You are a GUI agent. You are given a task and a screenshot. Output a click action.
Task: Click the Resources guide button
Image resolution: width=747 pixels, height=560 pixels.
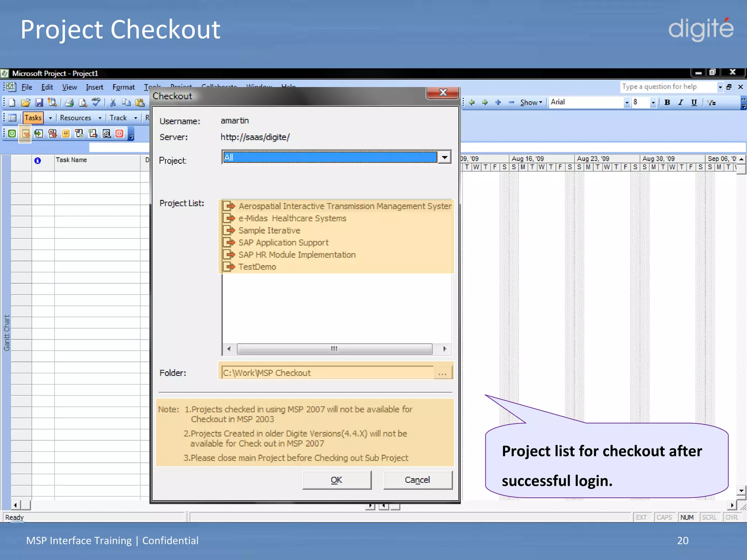point(76,118)
